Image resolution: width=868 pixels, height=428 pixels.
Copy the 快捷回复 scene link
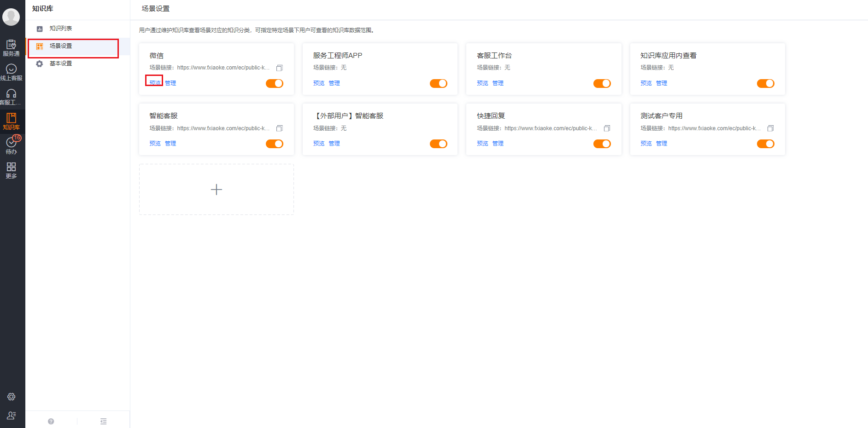click(607, 128)
